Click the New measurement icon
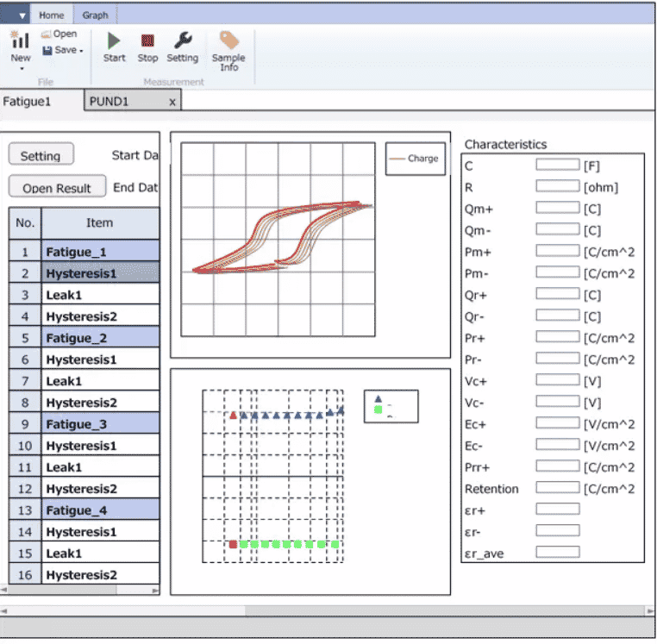The height and width of the screenshot is (644, 657). coord(20,41)
